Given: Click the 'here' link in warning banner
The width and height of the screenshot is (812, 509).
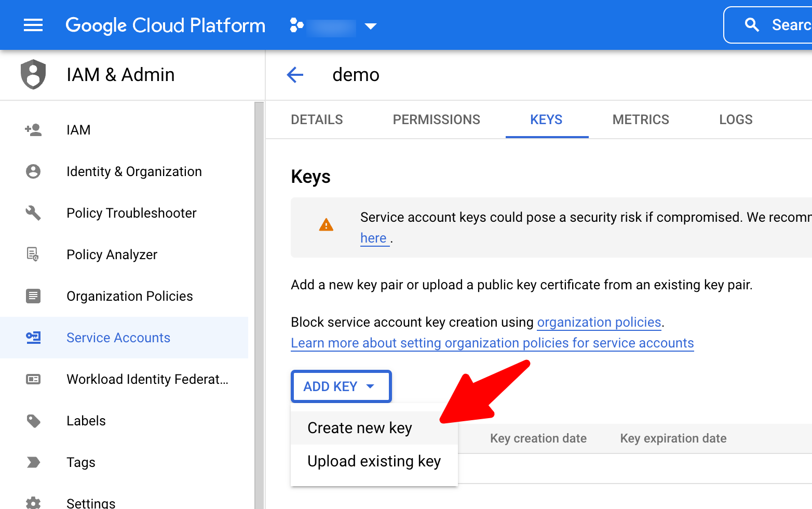Looking at the screenshot, I should (373, 238).
